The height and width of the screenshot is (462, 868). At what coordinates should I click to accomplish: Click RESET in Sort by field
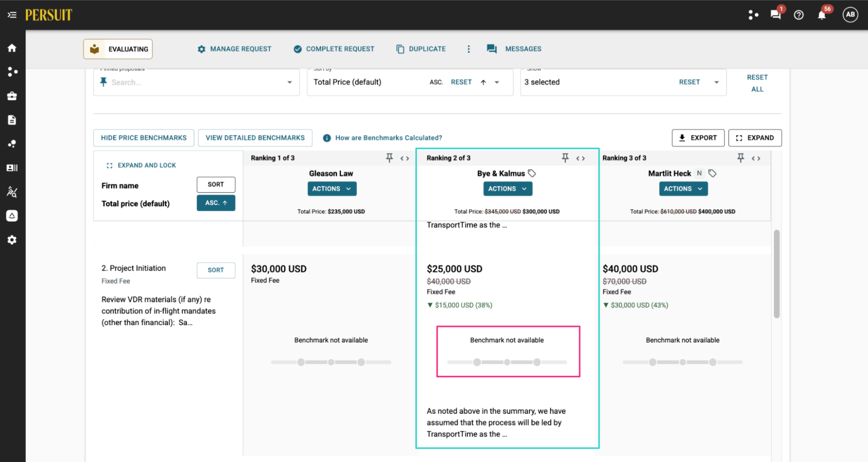click(461, 82)
